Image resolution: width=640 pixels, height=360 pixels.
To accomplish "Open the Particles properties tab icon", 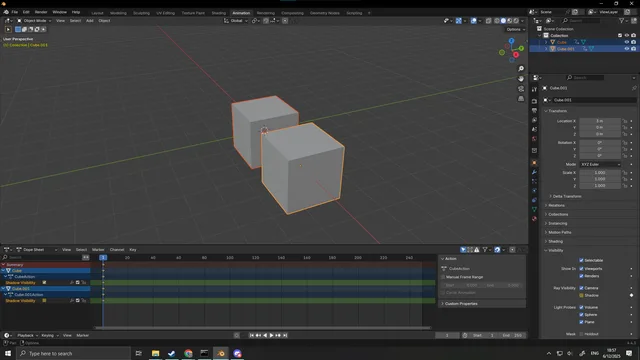I will [x=534, y=181].
